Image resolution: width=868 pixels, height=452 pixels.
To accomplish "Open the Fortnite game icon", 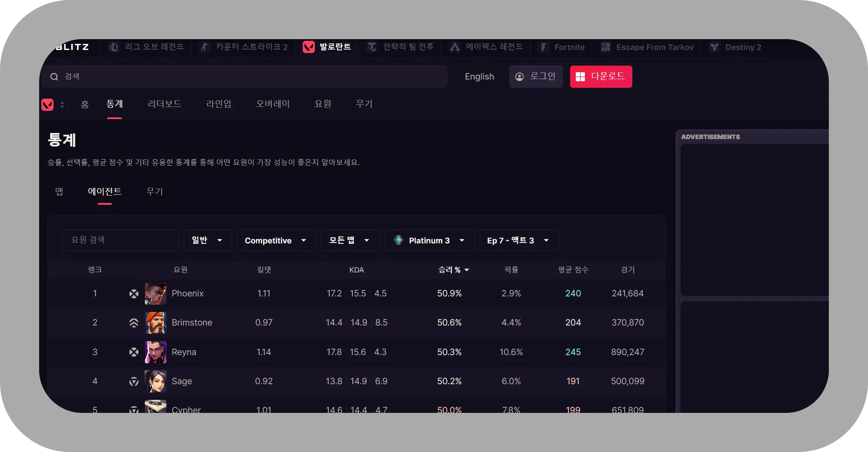I will [543, 47].
